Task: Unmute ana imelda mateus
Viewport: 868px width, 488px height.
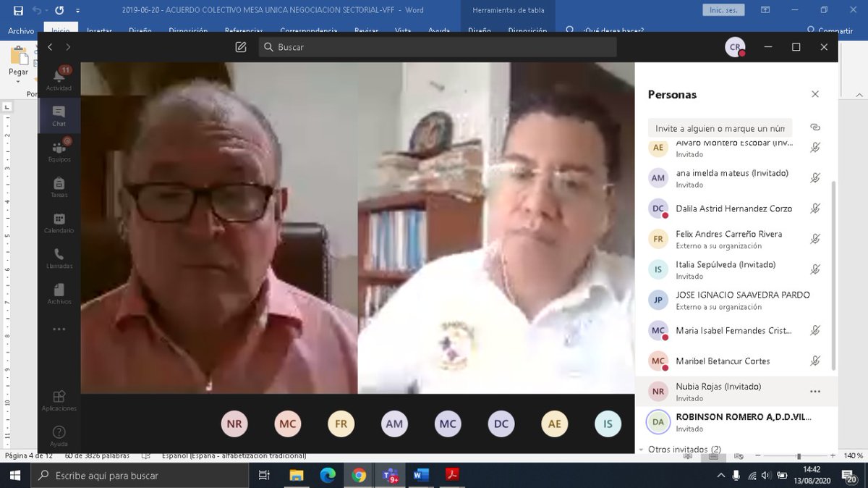Action: pos(816,177)
